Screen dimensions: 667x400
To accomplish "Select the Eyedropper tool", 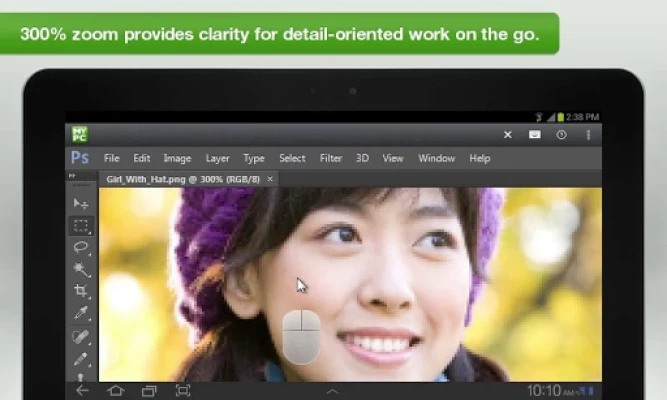I will tap(81, 314).
